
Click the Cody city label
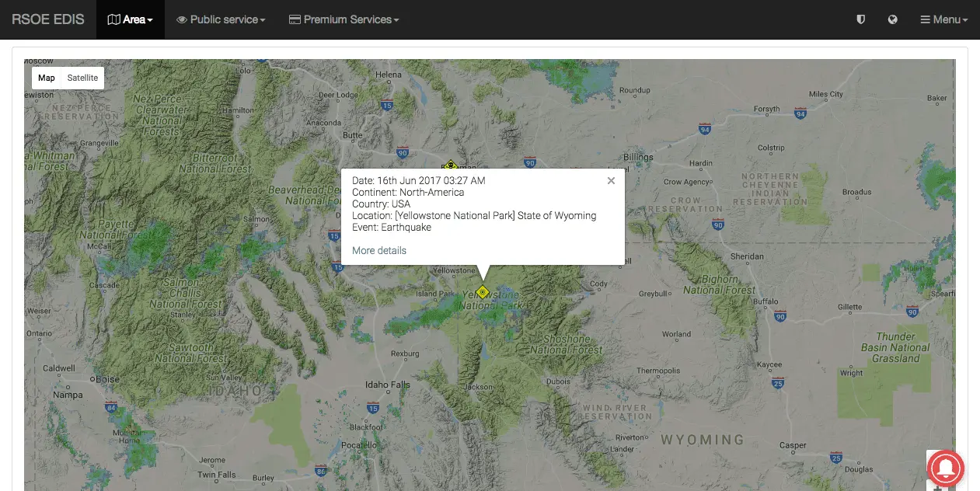pyautogui.click(x=599, y=284)
